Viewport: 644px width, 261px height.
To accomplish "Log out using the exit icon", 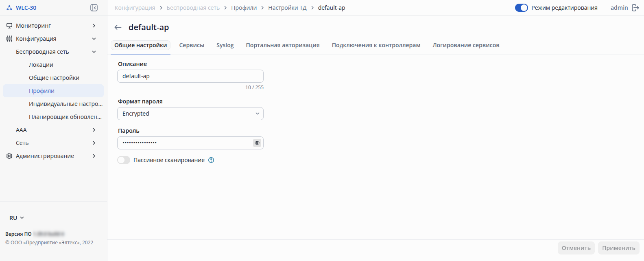I will [635, 8].
